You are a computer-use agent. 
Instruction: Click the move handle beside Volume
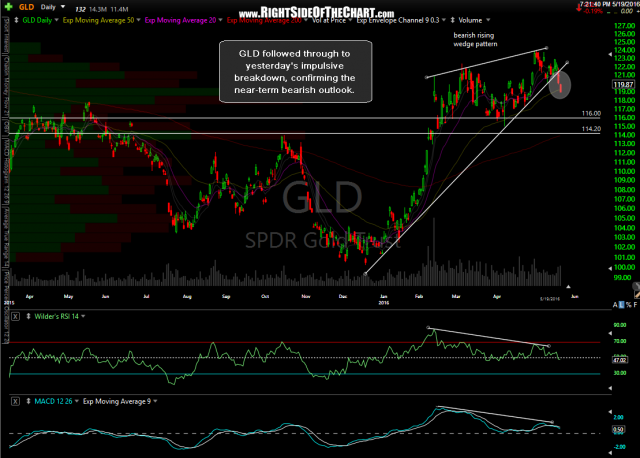(x=452, y=20)
